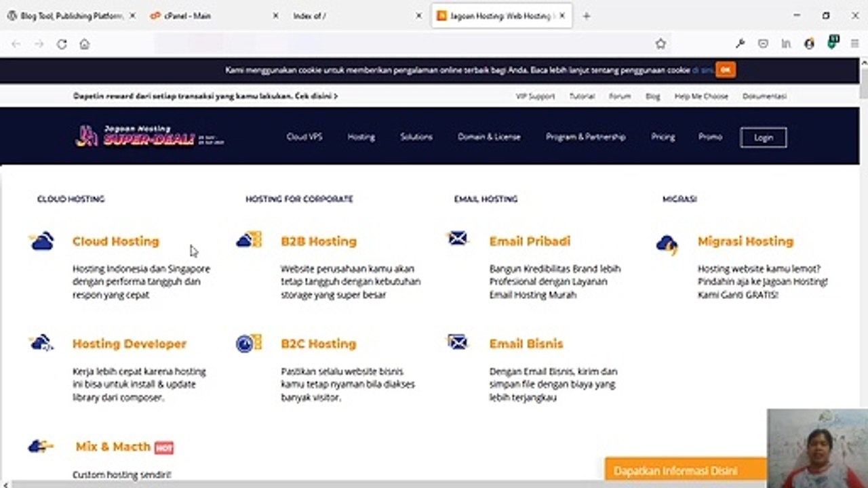The width and height of the screenshot is (868, 488).
Task: Open the key password icon in toolbar
Action: (741, 44)
